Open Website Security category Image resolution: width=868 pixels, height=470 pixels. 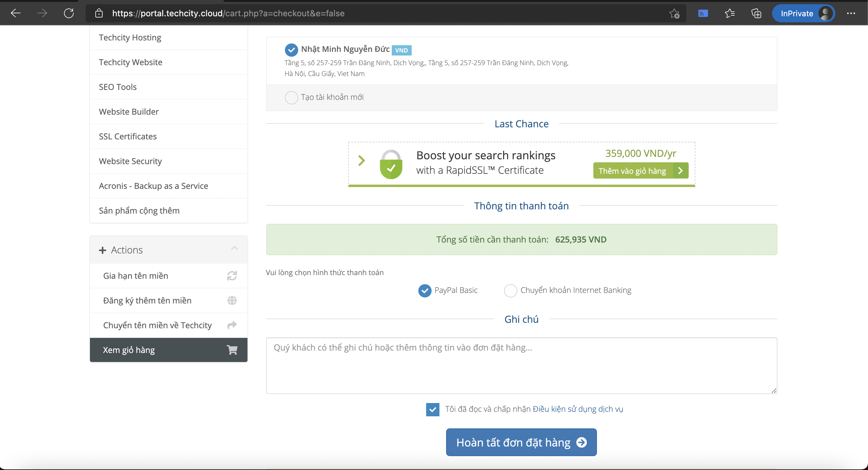168,161
